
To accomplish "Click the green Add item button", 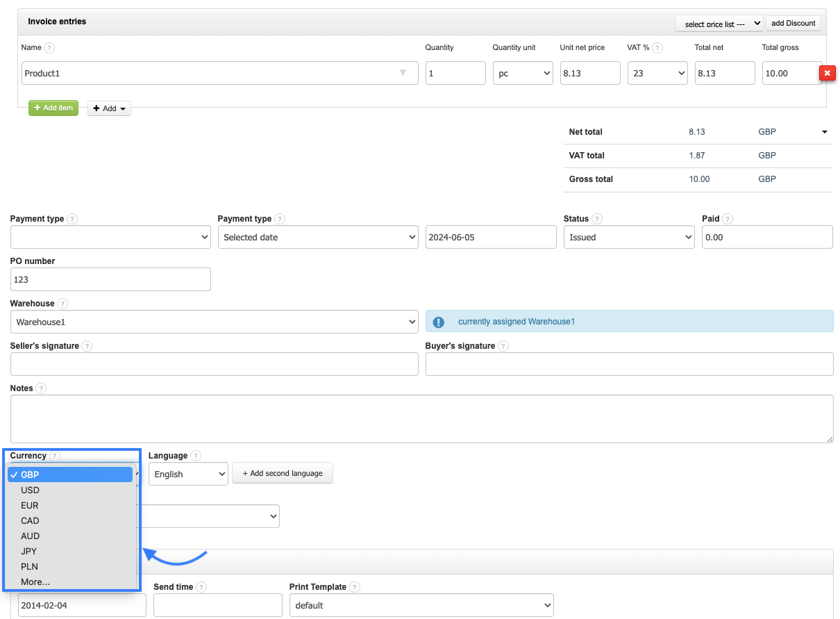I will pos(53,108).
